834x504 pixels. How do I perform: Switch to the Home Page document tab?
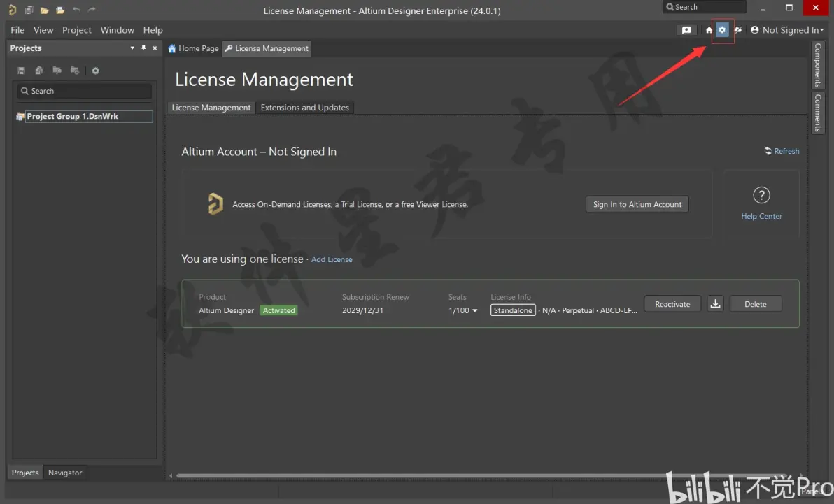tap(193, 48)
